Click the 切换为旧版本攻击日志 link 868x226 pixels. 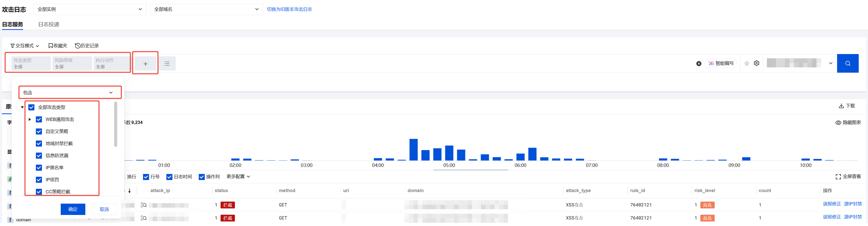pos(289,10)
